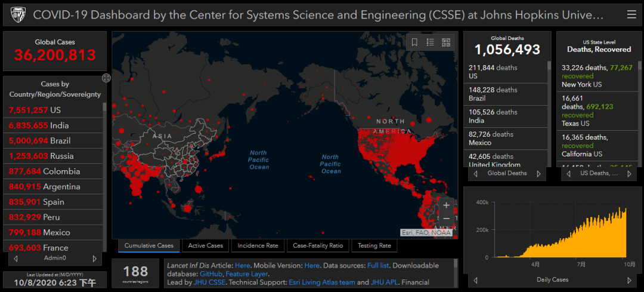Select New York US state entry
The width and height of the screenshot is (644, 292).
coord(597,76)
